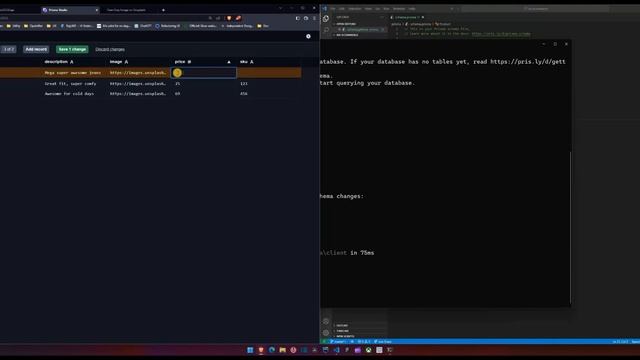Screen dimensions: 640x360
Task: Click the Brave Shields lion icon
Action: tap(229, 18)
